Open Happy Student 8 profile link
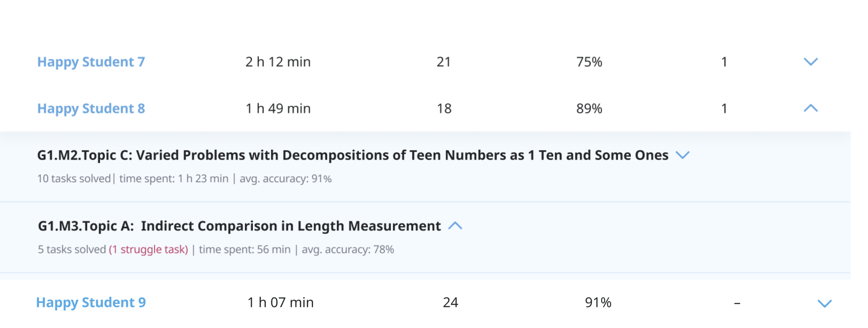The height and width of the screenshot is (328, 868). 91,108
